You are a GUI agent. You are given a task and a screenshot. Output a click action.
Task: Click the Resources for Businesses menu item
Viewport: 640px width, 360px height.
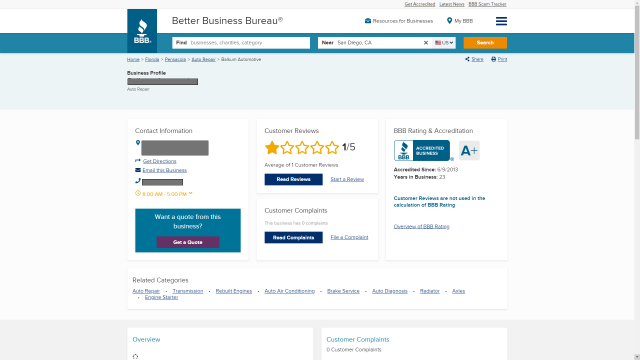click(x=399, y=21)
